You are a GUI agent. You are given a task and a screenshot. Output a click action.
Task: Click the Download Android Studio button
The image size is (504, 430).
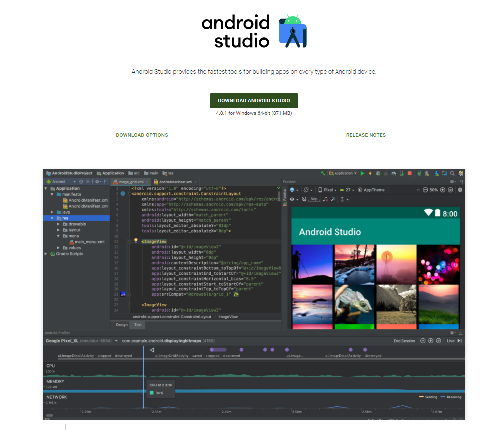pos(254,101)
